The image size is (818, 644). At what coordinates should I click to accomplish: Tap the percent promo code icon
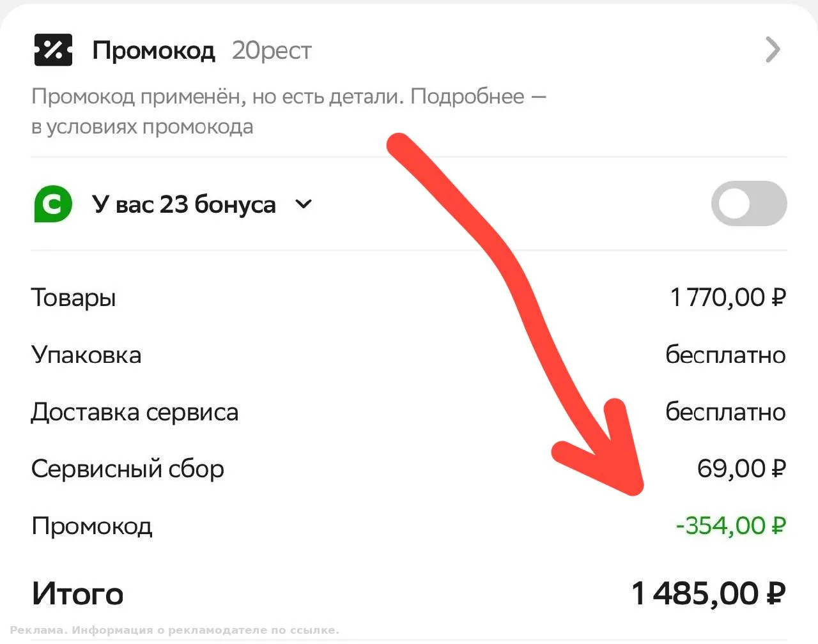[x=53, y=50]
